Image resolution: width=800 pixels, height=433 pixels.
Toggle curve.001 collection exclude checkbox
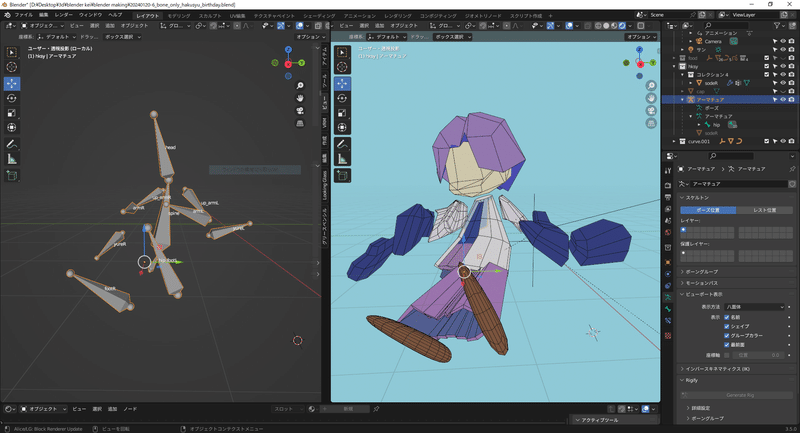tap(766, 141)
